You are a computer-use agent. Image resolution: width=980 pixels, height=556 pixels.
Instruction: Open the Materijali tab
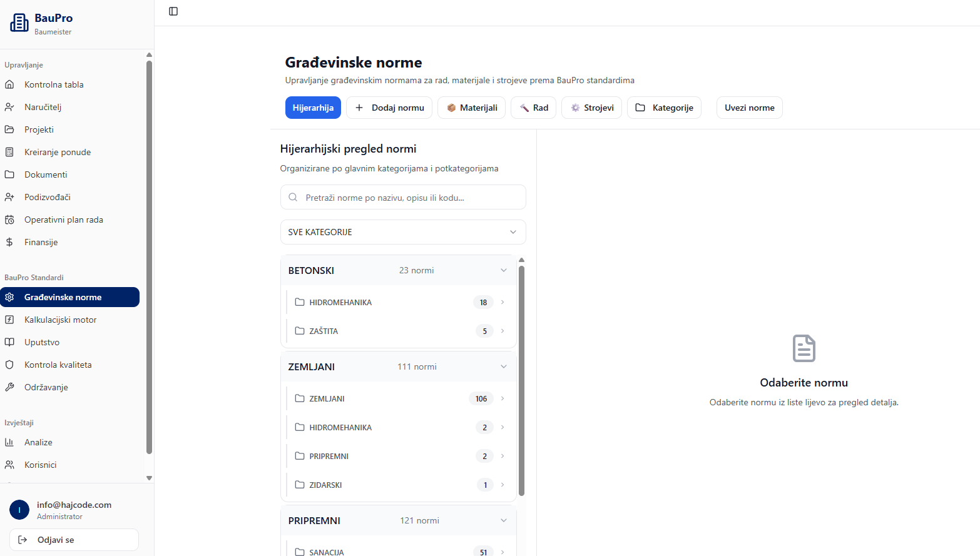471,108
